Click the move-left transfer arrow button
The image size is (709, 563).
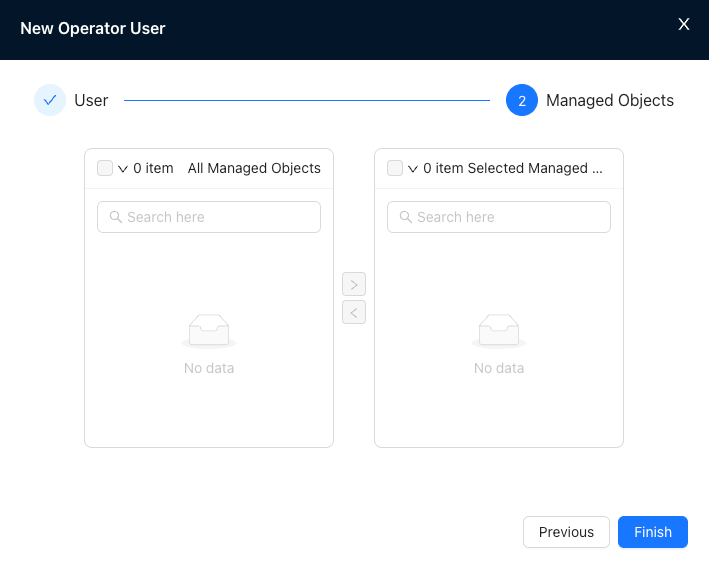click(x=354, y=312)
